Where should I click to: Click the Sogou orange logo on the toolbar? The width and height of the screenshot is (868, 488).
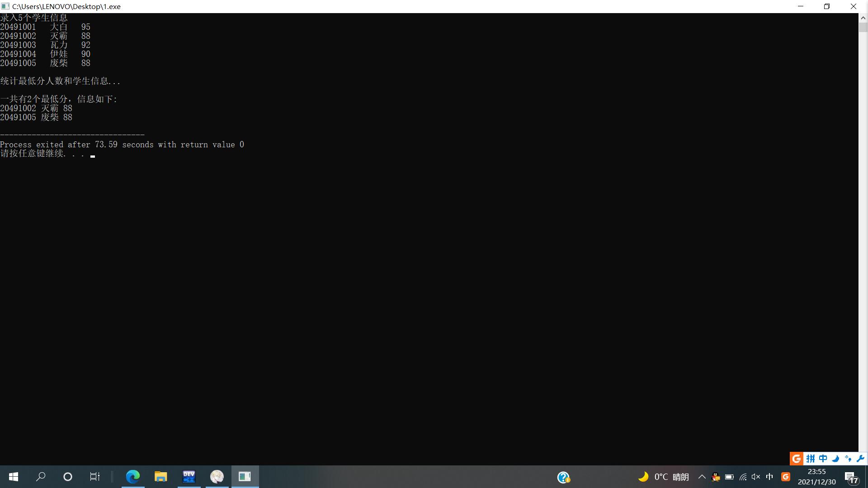pyautogui.click(x=797, y=459)
